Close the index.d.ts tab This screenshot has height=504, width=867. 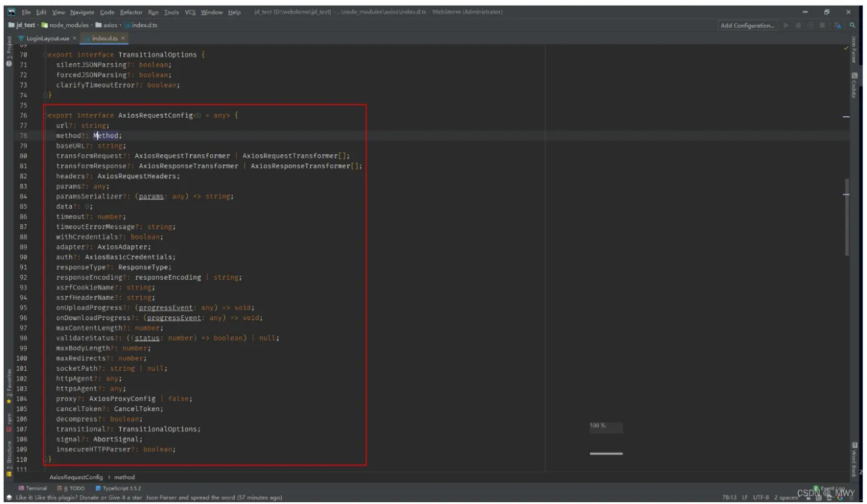[x=123, y=38]
